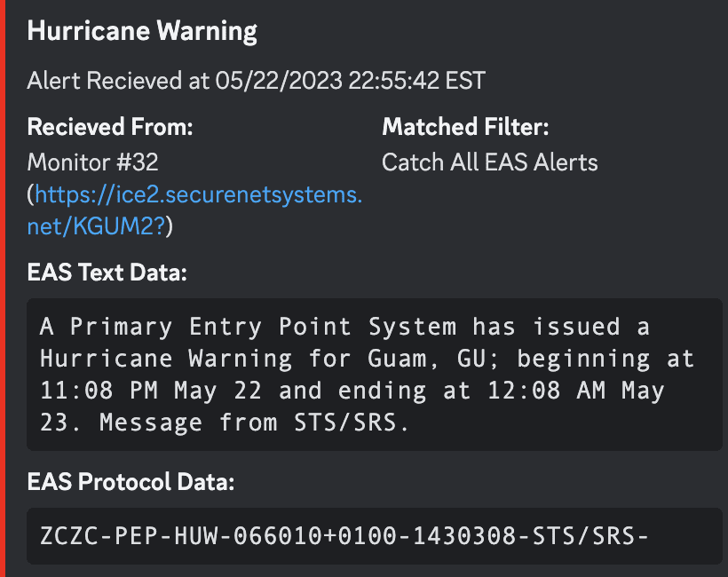Viewport: 728px width, 577px height.
Task: Click the red embed color stripe
Action: click(x=3, y=288)
